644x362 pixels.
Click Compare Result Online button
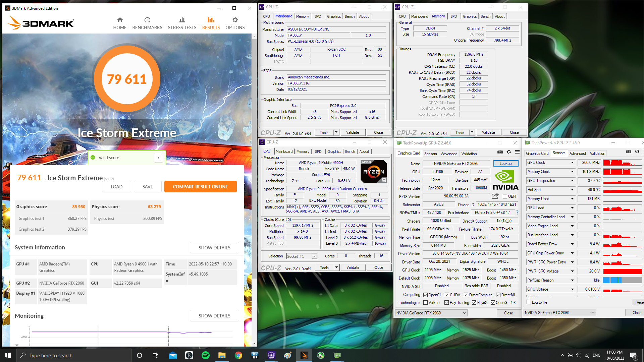tap(200, 187)
